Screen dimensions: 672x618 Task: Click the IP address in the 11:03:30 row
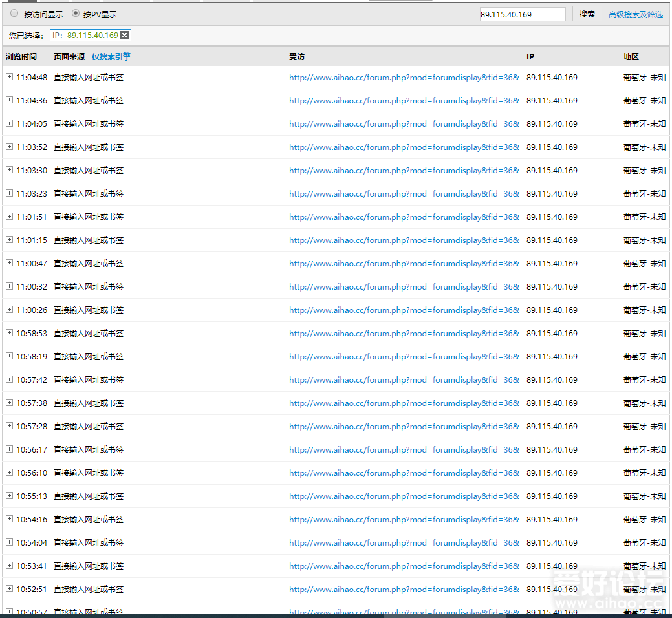click(x=552, y=171)
